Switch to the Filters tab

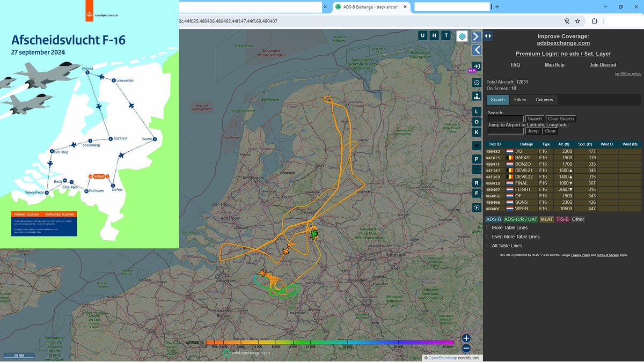click(x=520, y=100)
